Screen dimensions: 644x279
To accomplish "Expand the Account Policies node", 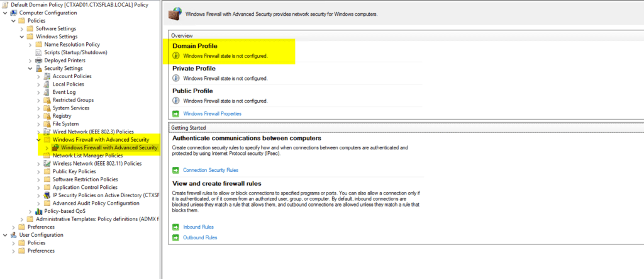I will click(x=38, y=76).
